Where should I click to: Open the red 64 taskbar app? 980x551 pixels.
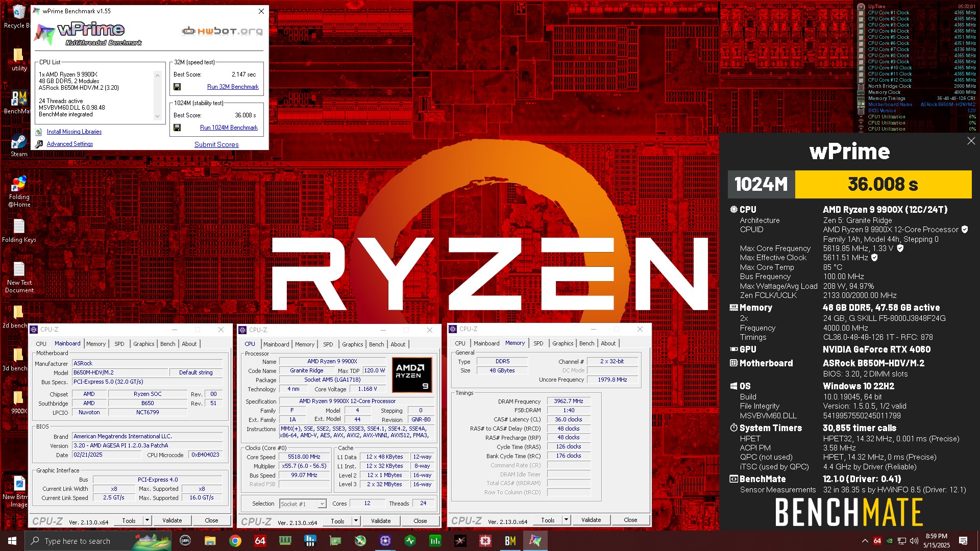(260, 541)
